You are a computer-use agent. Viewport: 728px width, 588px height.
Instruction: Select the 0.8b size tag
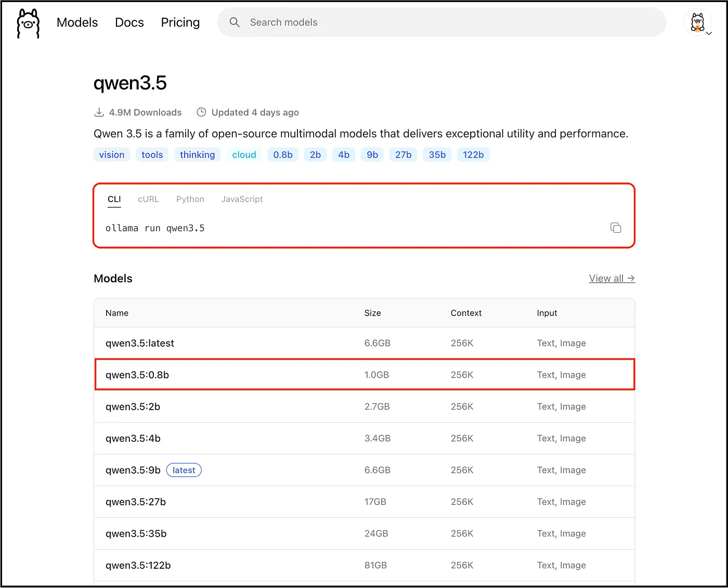pos(283,154)
